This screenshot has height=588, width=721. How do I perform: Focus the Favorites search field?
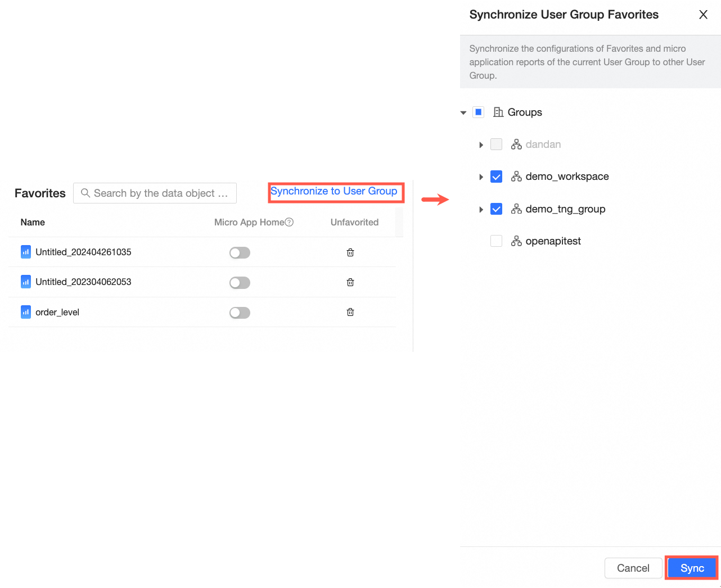pos(160,193)
